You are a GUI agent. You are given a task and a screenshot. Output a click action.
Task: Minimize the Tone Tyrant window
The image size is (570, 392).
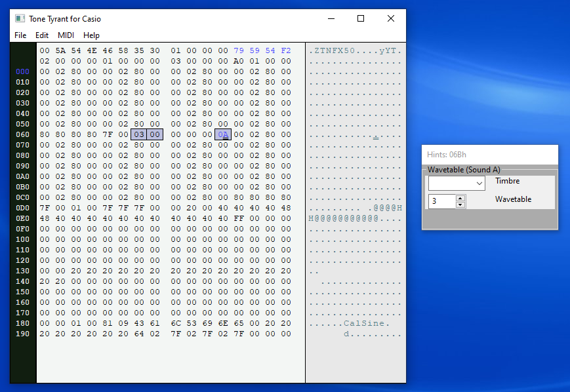tap(331, 18)
